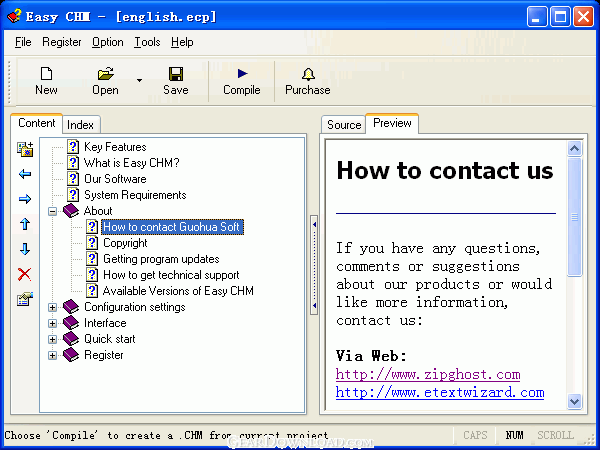Click question-mark icon beside What is Easy CHM?
600x450 pixels.
pos(73,163)
